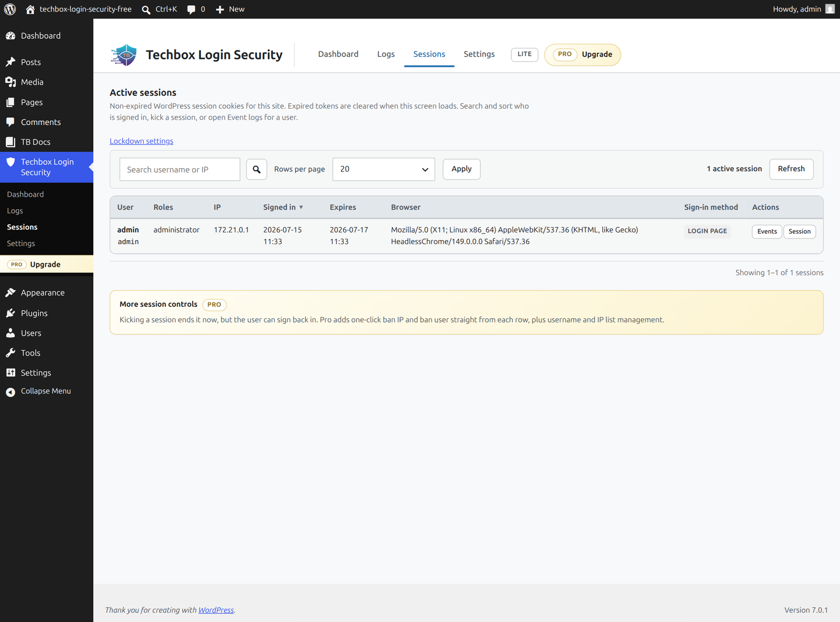This screenshot has width=840, height=622.
Task: Select the Sessions tab
Action: point(429,54)
